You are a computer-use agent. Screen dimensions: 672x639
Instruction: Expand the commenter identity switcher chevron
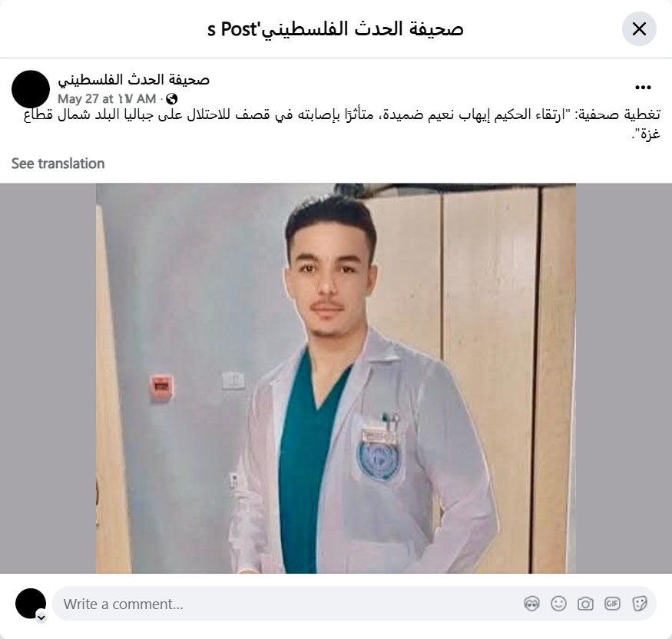41,617
